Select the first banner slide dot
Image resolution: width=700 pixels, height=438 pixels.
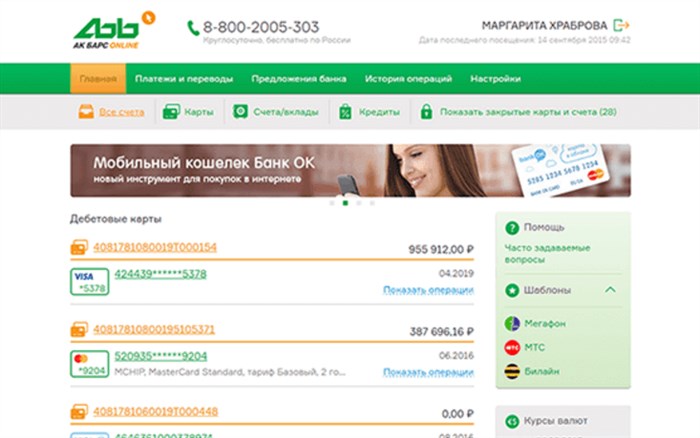point(332,203)
